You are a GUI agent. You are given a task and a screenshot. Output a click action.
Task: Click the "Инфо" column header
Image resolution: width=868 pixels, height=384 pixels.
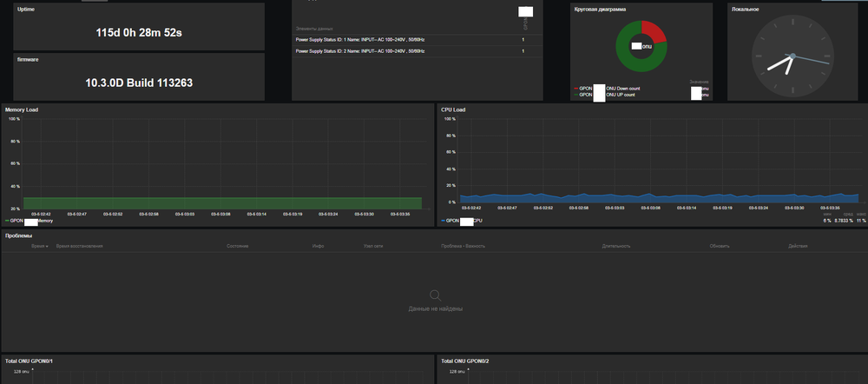click(x=318, y=246)
